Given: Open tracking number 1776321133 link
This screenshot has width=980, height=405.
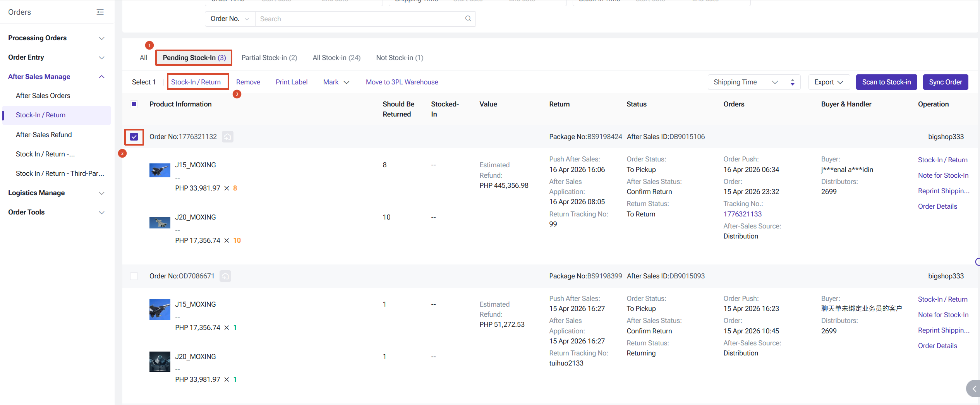Looking at the screenshot, I should 742,214.
